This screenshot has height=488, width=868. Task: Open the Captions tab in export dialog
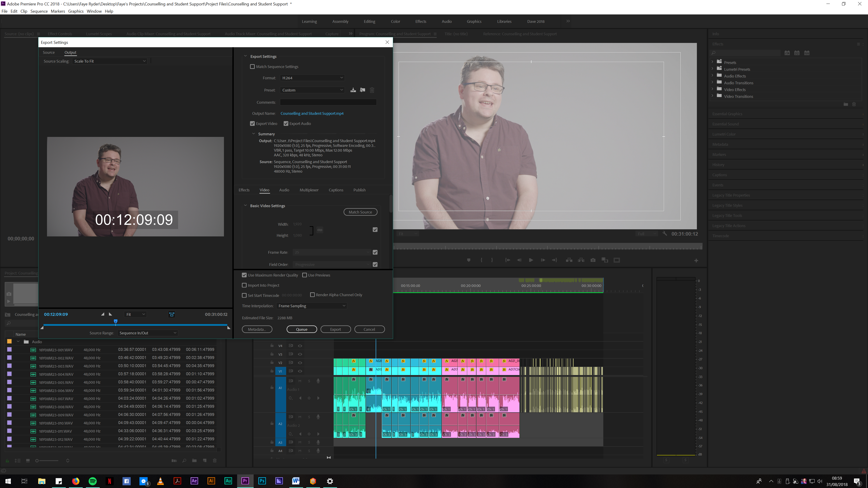click(336, 190)
